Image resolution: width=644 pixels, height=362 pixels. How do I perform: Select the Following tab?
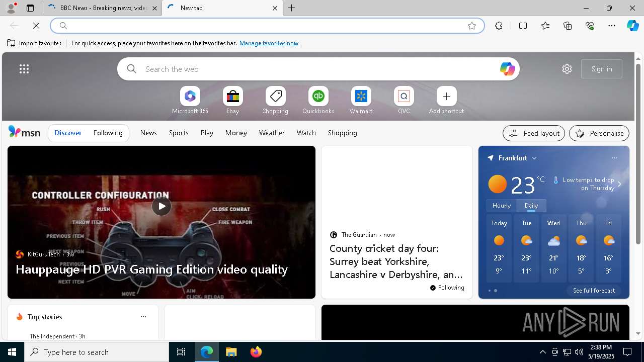108,133
